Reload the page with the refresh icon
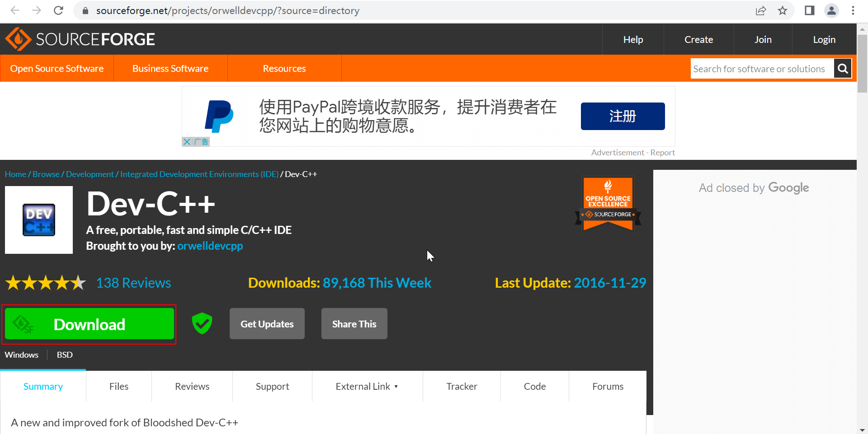The height and width of the screenshot is (434, 868). (58, 10)
